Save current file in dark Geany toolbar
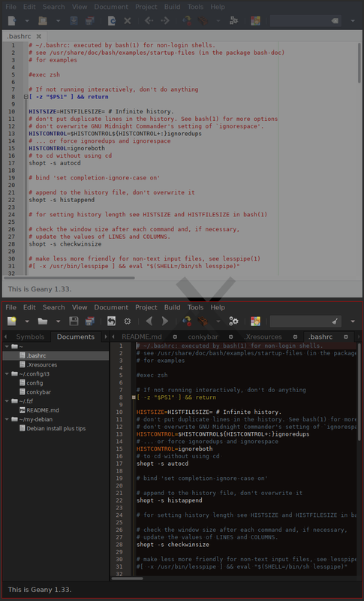 74,322
